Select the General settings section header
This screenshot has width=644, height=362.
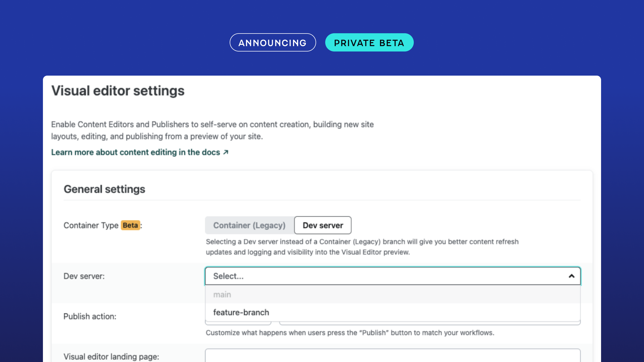pos(104,189)
